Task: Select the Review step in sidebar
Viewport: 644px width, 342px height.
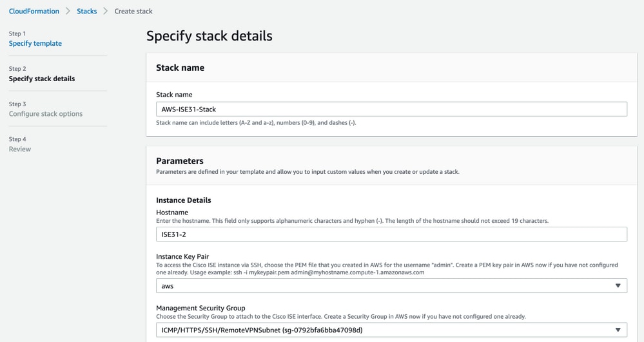Action: (20, 149)
